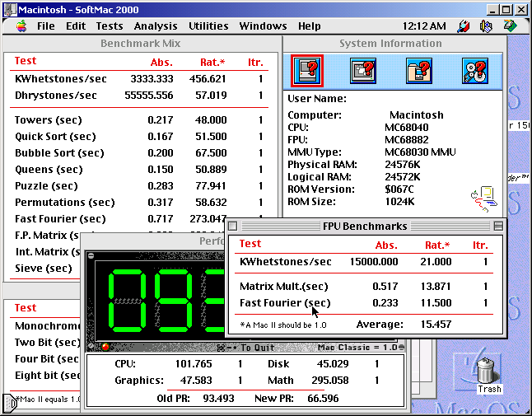Screen dimensions: 532x416
Task: Select the Towers (sec) test row
Action: point(139,120)
